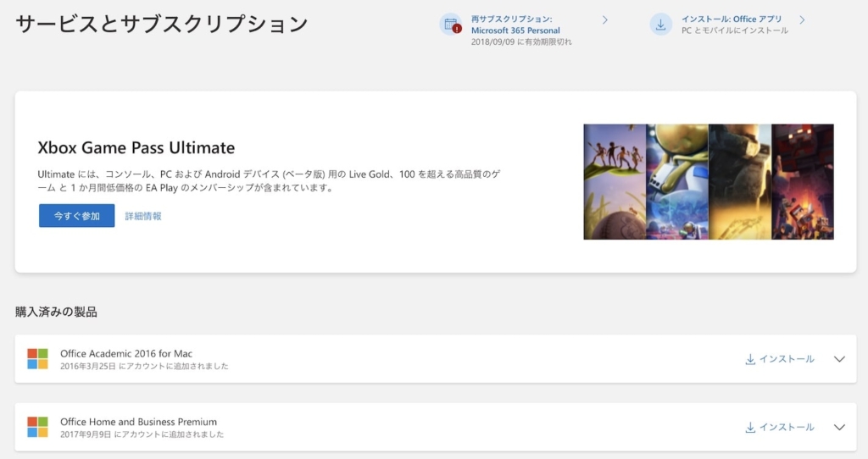The width and height of the screenshot is (868, 459).
Task: Click the 購入済みの製品 section heading
Action: pyautogui.click(x=56, y=312)
